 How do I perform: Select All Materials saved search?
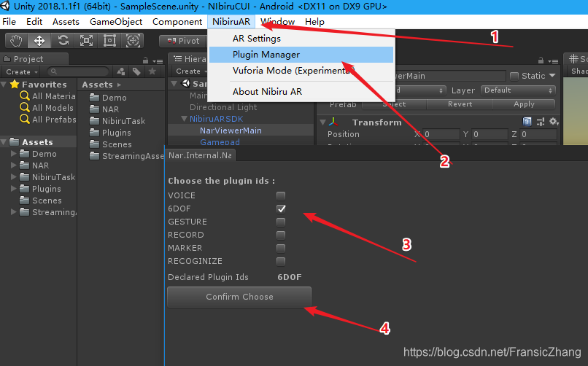point(47,96)
